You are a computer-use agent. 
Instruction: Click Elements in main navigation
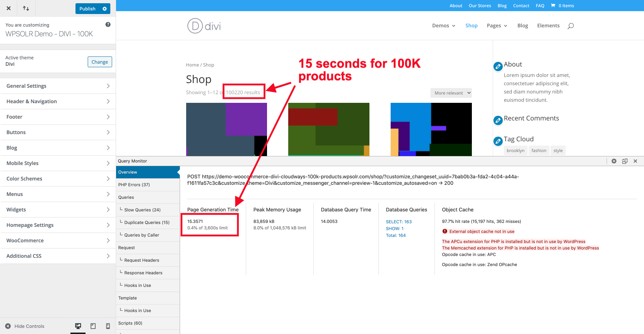(x=548, y=26)
